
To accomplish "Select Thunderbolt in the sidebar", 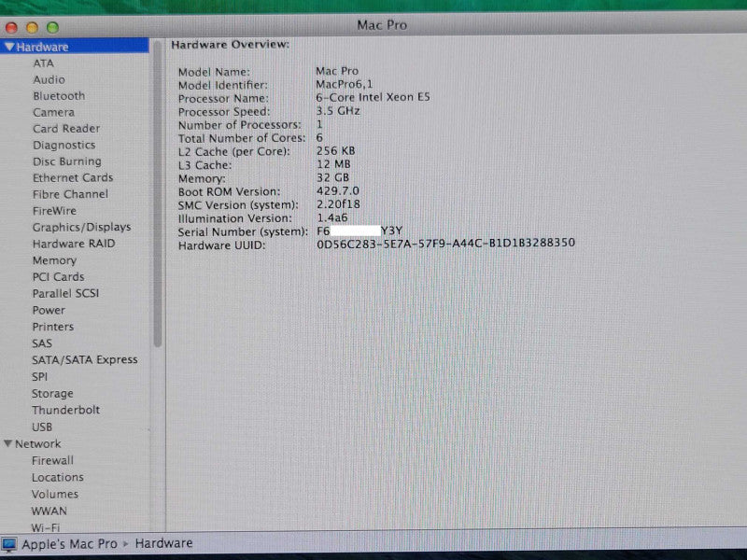I will (x=65, y=410).
